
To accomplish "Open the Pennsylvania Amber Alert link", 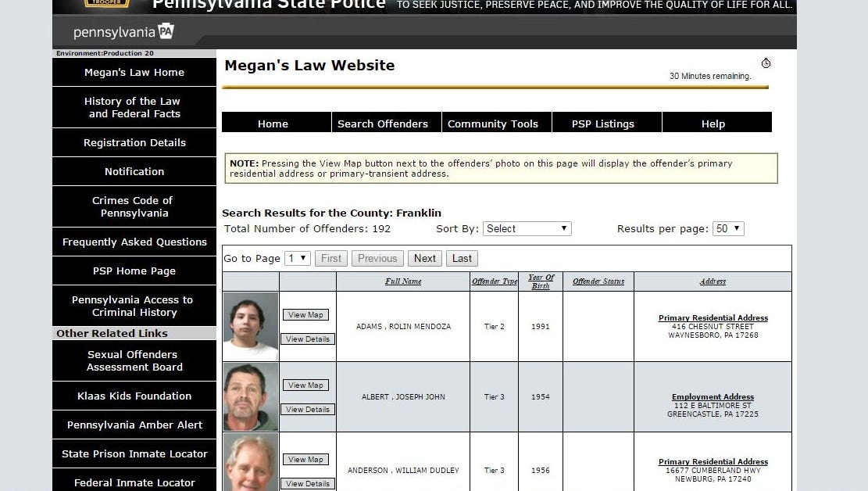I will coord(134,425).
